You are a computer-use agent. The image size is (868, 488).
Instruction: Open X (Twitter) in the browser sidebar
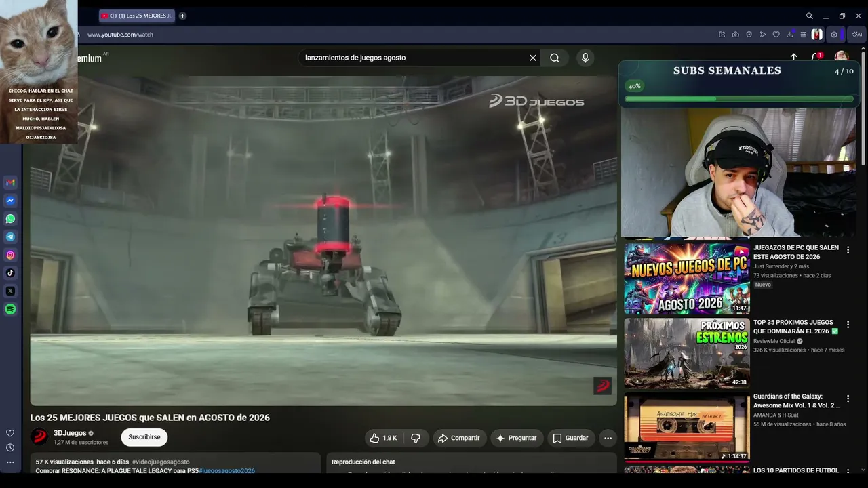pos(10,291)
